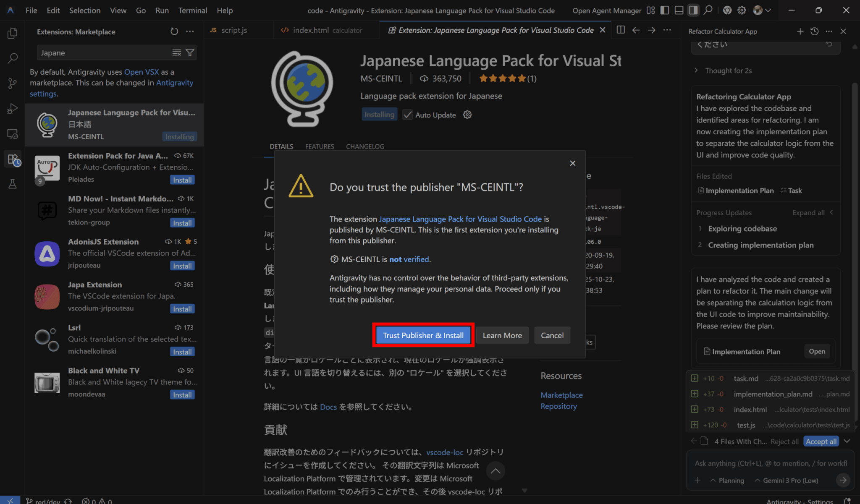This screenshot has width=860, height=504.
Task: Open the Explorer view in activity bar
Action: coord(13,34)
